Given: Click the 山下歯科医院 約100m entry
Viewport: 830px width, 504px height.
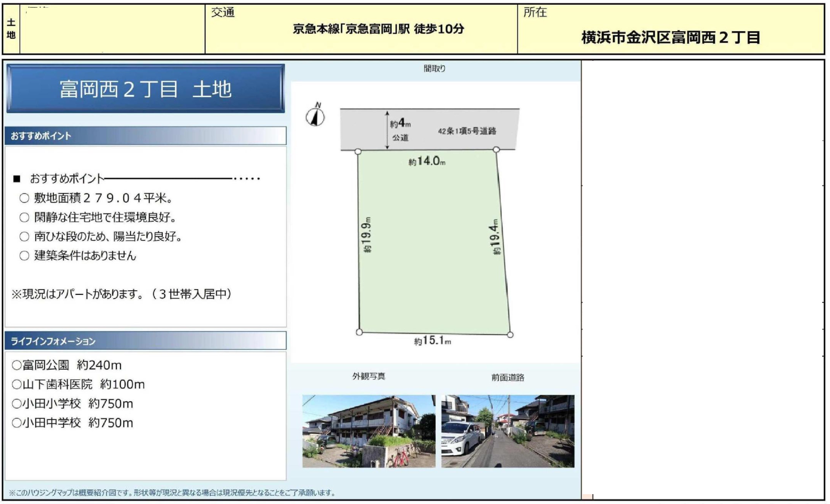Looking at the screenshot, I should [78, 384].
